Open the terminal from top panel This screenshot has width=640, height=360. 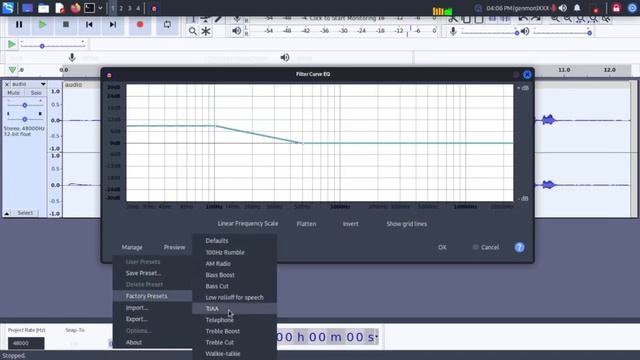click(89, 8)
